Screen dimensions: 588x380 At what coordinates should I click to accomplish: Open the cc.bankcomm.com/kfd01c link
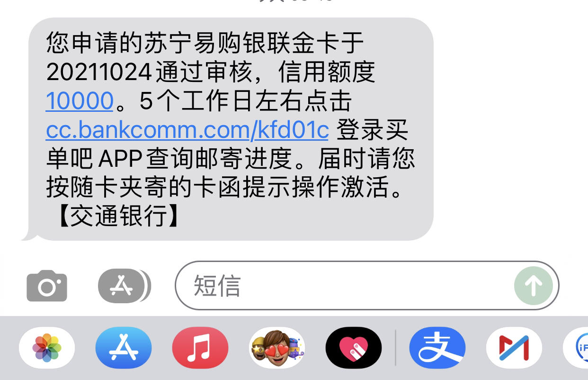point(187,130)
